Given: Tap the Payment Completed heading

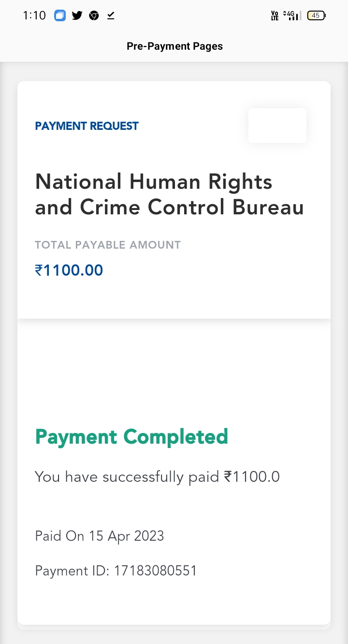Looking at the screenshot, I should [x=131, y=437].
